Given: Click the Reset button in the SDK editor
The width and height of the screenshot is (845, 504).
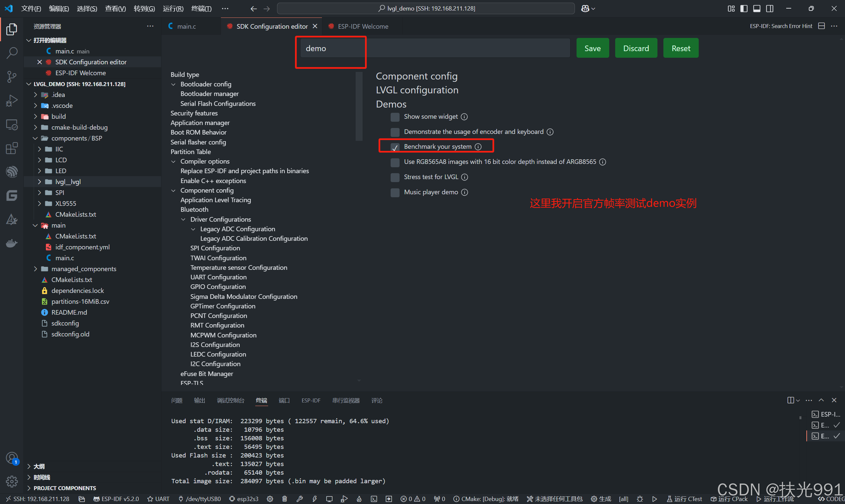Looking at the screenshot, I should [x=681, y=48].
